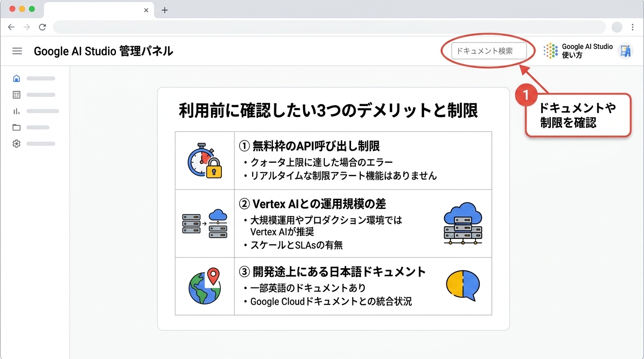Click the blue and yellow speech bubble icon
The height and width of the screenshot is (359, 644).
(x=463, y=285)
